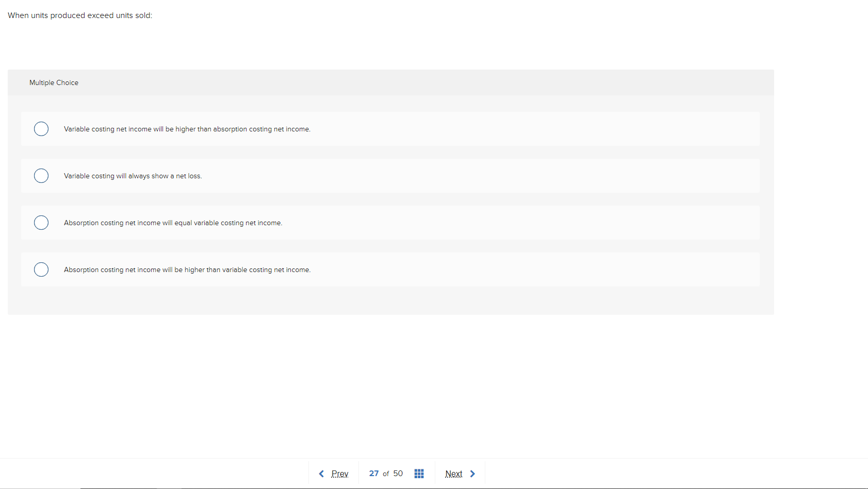Select radio for 'Absorption costing net income will equal variable'
This screenshot has height=489, width=868.
(41, 223)
